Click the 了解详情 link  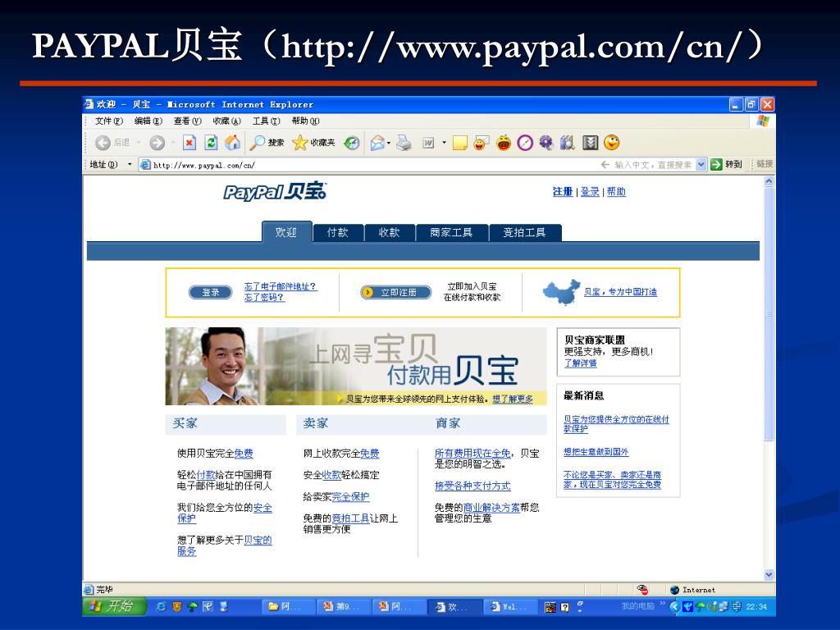580,363
